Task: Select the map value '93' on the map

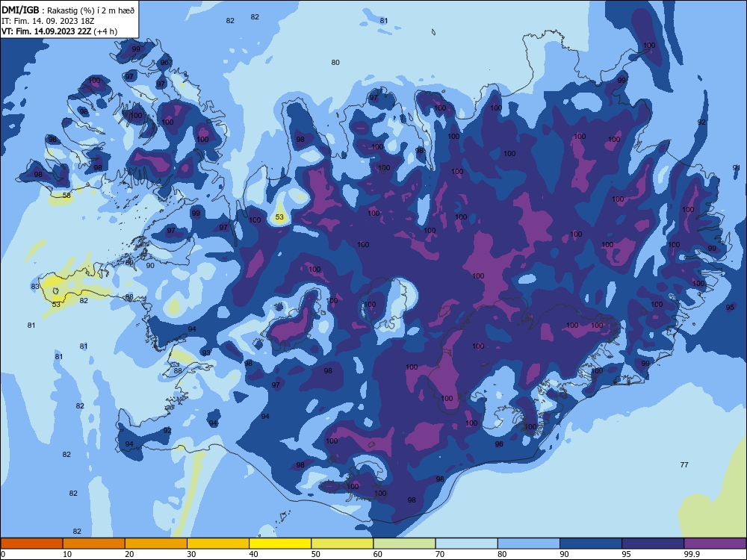Action: pyautogui.click(x=206, y=353)
